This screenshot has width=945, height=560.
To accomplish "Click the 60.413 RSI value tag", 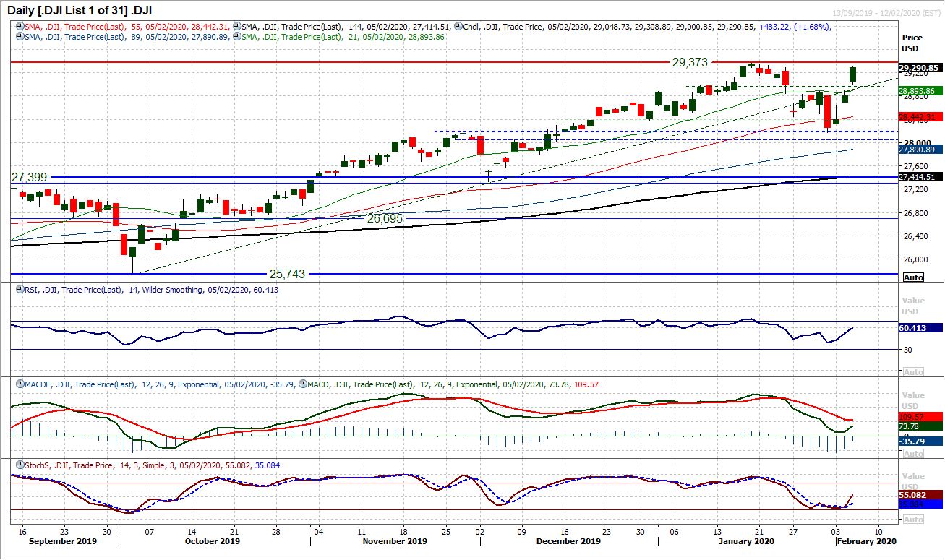I will tap(920, 327).
